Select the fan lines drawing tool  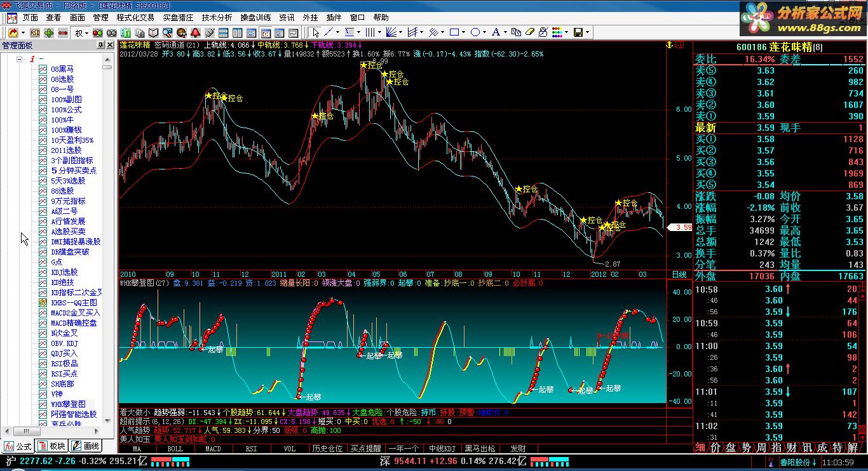pyautogui.click(x=391, y=32)
